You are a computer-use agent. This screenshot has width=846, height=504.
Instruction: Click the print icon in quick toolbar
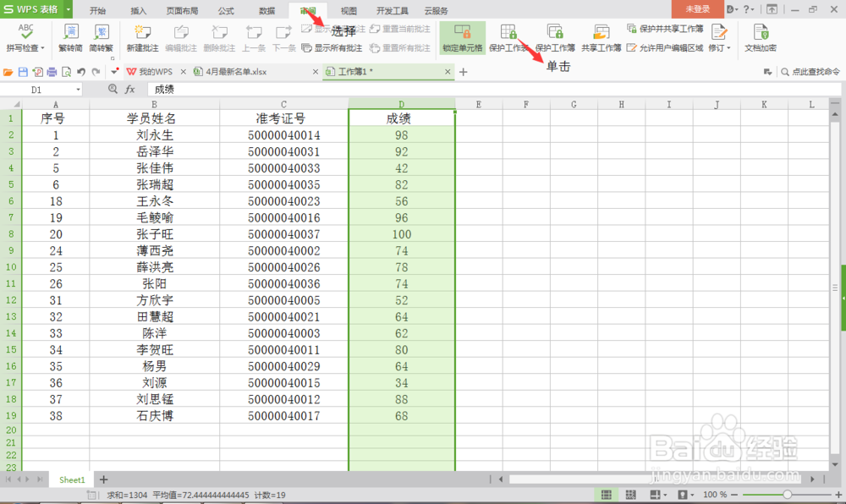[52, 72]
